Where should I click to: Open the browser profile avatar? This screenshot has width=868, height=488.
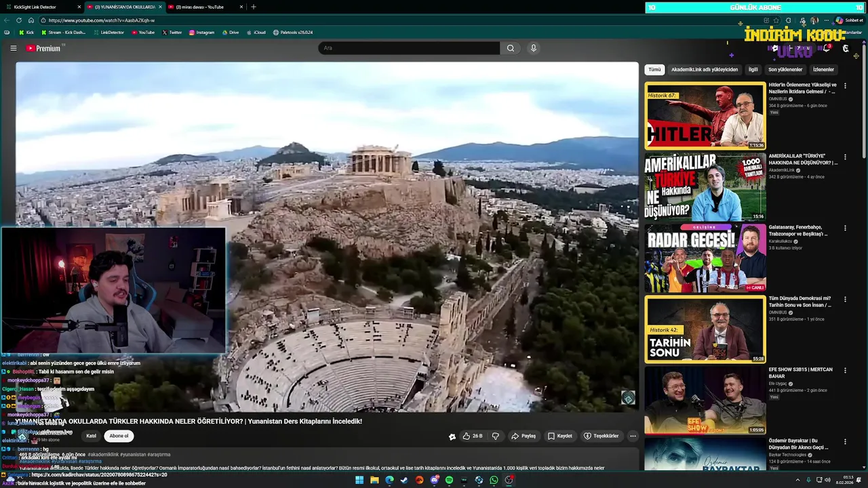[814, 20]
